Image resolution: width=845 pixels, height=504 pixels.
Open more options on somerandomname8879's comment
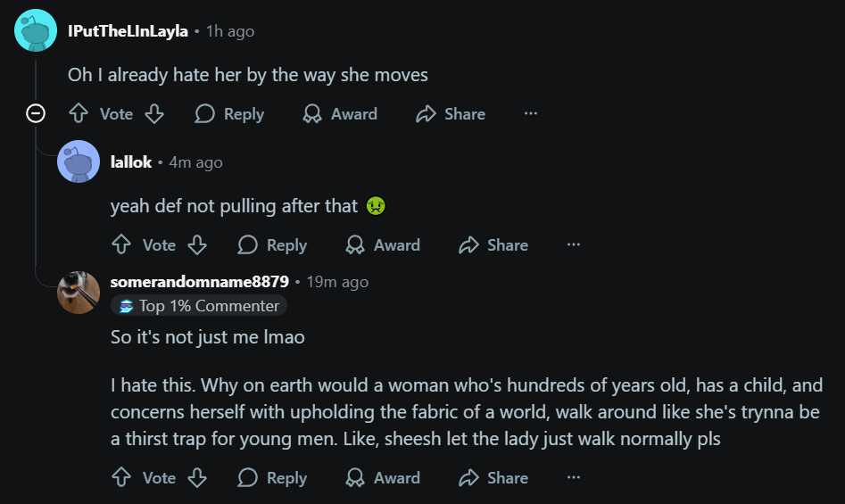coord(574,478)
